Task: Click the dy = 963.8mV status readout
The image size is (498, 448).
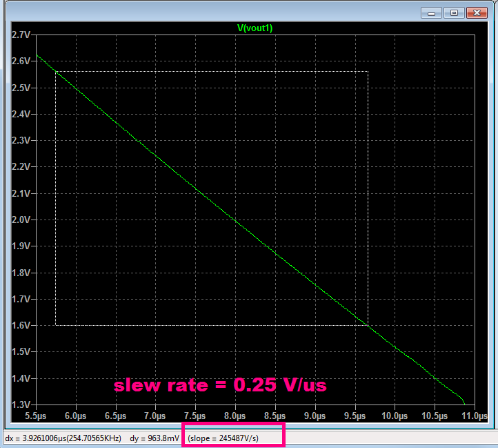Action: tap(155, 438)
